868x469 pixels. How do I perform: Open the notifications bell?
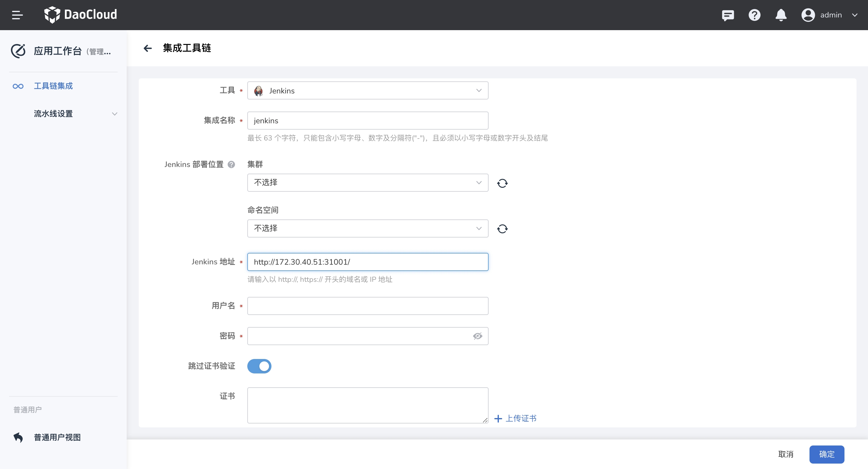point(781,15)
